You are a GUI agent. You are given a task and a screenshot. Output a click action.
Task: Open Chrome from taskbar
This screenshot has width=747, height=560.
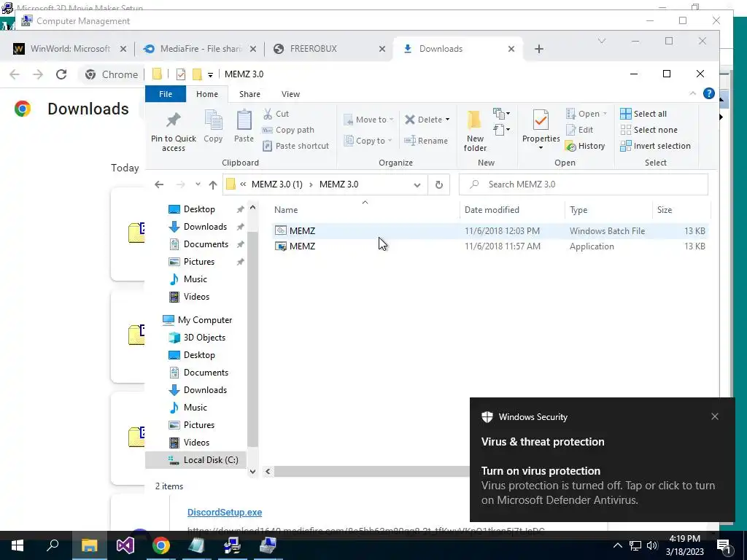pyautogui.click(x=161, y=545)
